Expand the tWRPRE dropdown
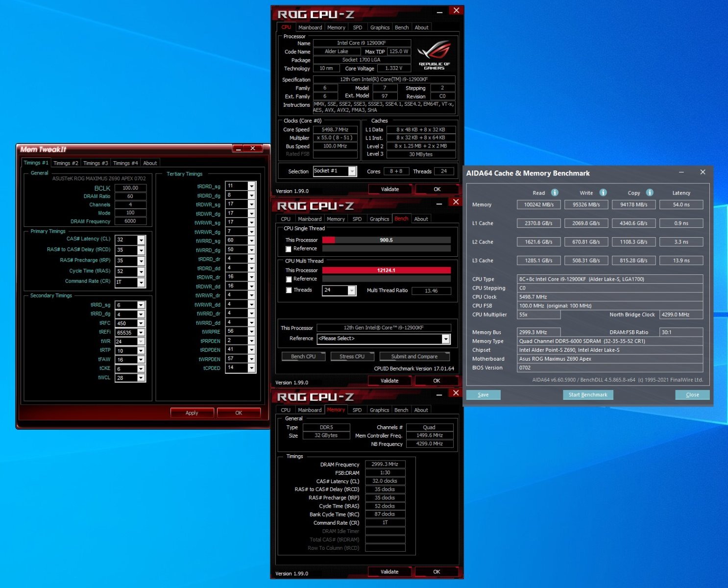The image size is (728, 588). click(x=251, y=332)
